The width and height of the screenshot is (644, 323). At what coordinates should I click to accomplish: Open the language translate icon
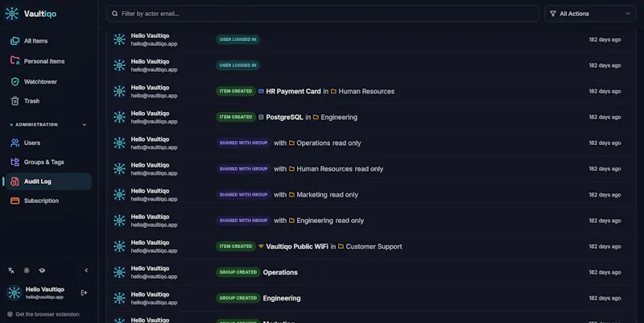[x=11, y=271]
